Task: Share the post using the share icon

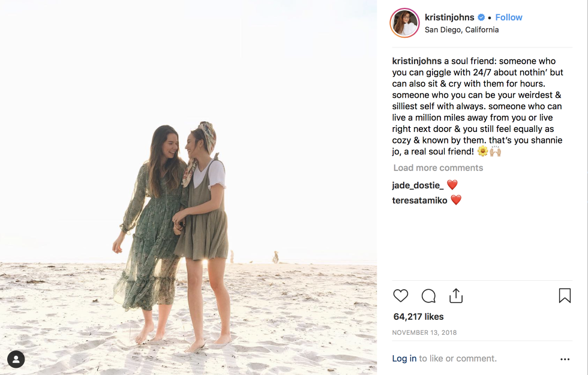Action: point(456,295)
